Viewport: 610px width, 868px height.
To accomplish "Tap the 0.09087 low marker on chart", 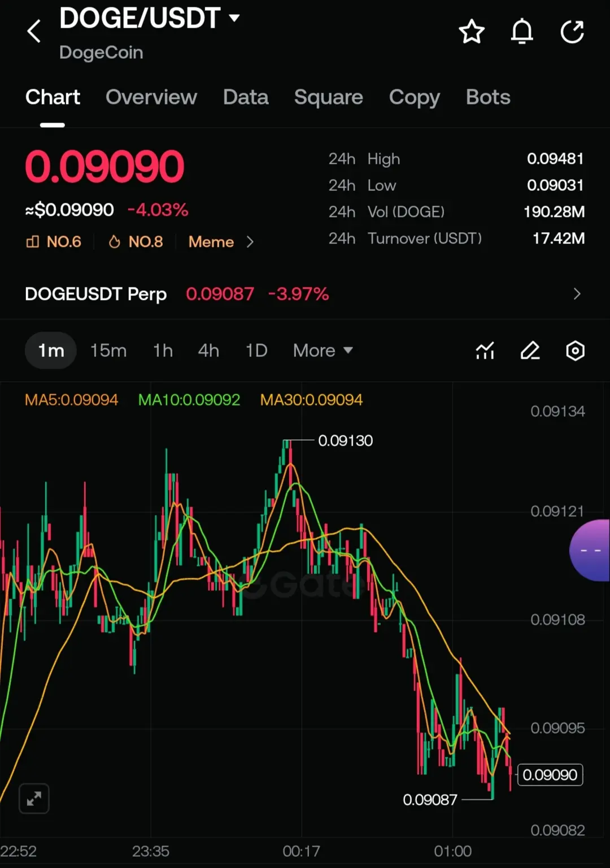I will [x=430, y=800].
